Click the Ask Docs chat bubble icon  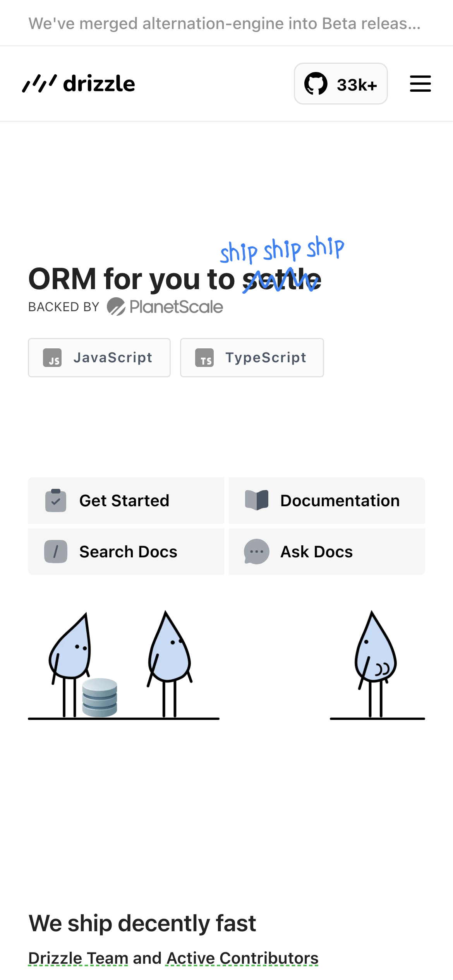click(257, 552)
